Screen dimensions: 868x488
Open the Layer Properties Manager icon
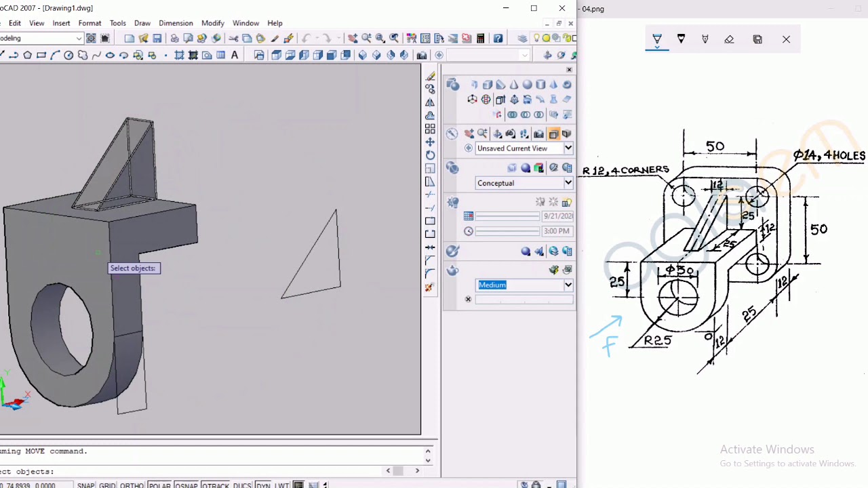tap(522, 38)
